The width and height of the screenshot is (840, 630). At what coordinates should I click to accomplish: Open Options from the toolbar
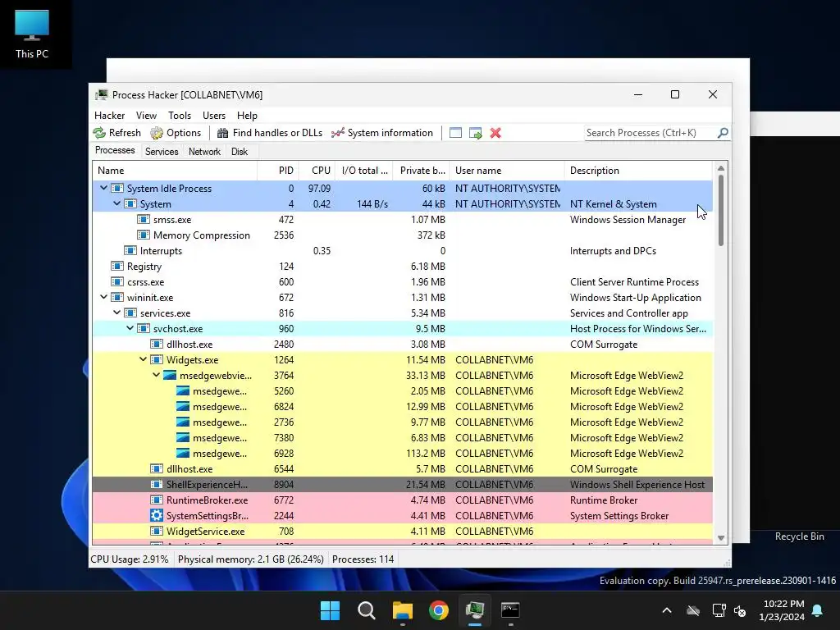click(x=176, y=133)
